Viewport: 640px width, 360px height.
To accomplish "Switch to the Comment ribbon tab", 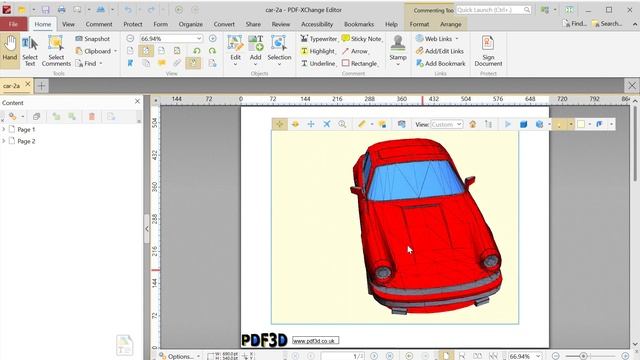I will 99,24.
